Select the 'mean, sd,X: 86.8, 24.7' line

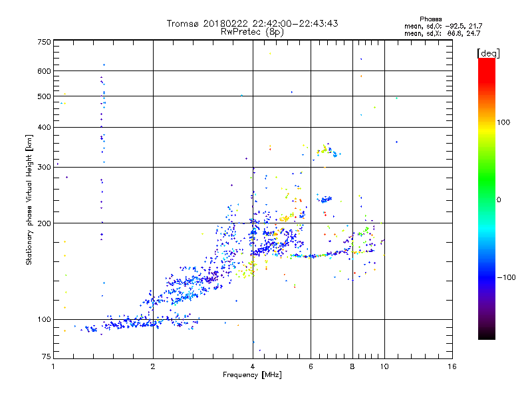pos(442,33)
